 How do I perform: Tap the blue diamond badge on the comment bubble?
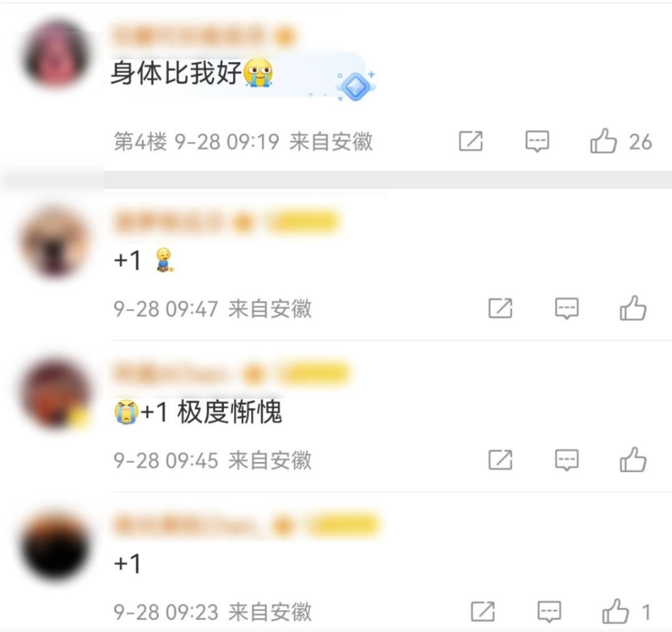click(355, 86)
